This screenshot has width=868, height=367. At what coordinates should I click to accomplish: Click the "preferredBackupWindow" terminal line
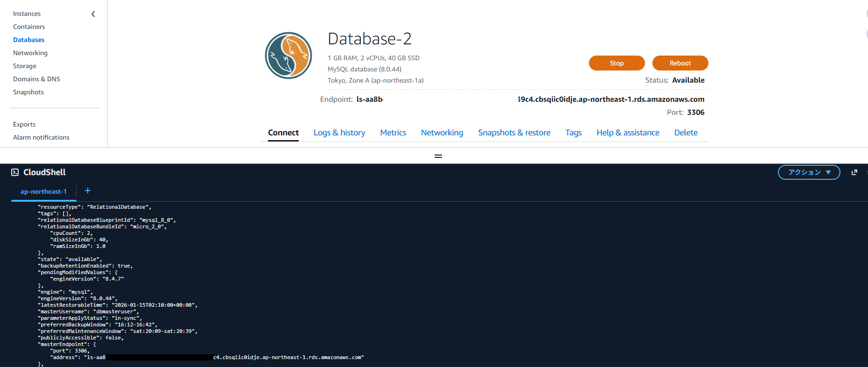[x=98, y=325]
